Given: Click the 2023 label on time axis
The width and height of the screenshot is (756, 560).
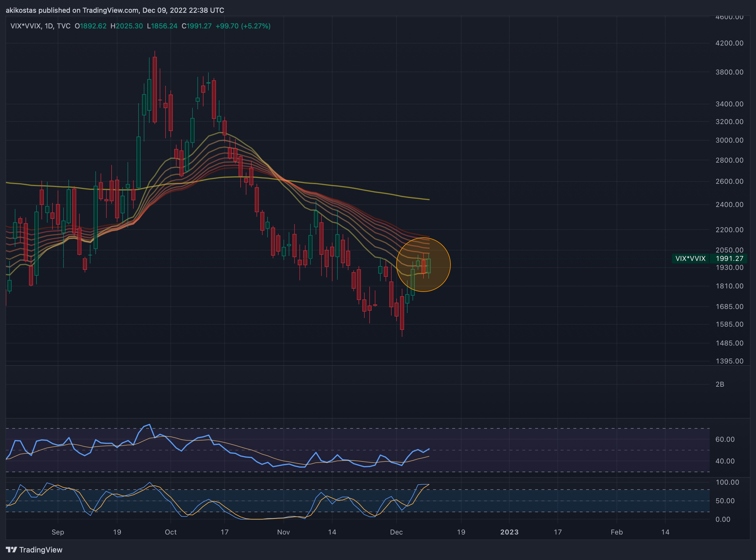Looking at the screenshot, I should 509,532.
